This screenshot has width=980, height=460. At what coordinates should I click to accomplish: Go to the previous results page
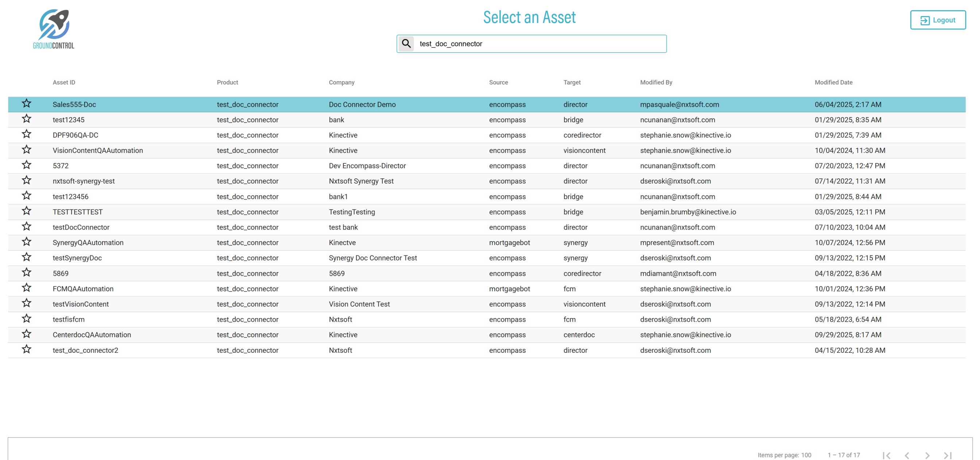point(907,455)
